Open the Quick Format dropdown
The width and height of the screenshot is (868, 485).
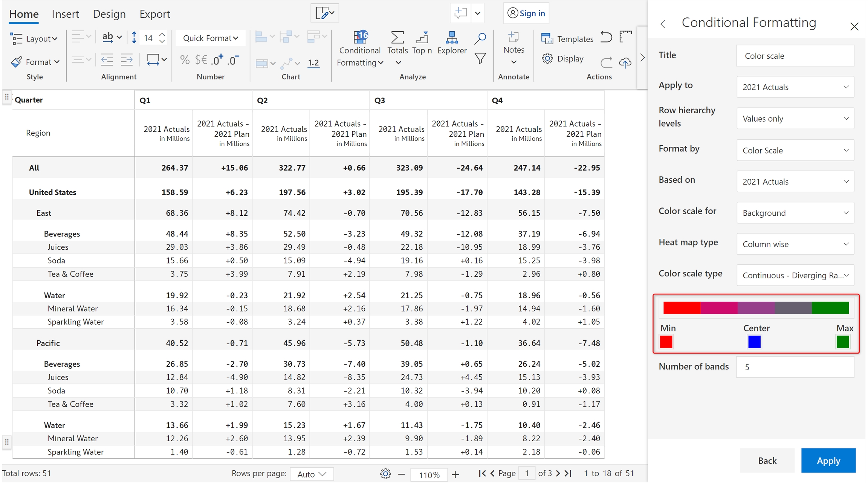210,38
